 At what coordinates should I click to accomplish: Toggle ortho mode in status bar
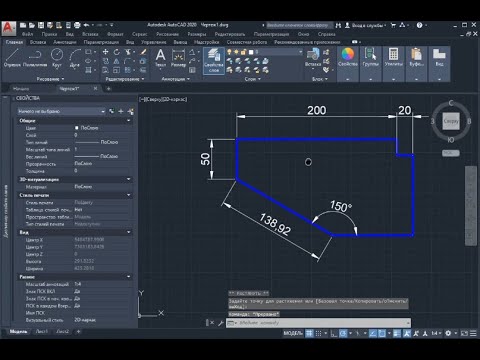[x=334, y=333]
